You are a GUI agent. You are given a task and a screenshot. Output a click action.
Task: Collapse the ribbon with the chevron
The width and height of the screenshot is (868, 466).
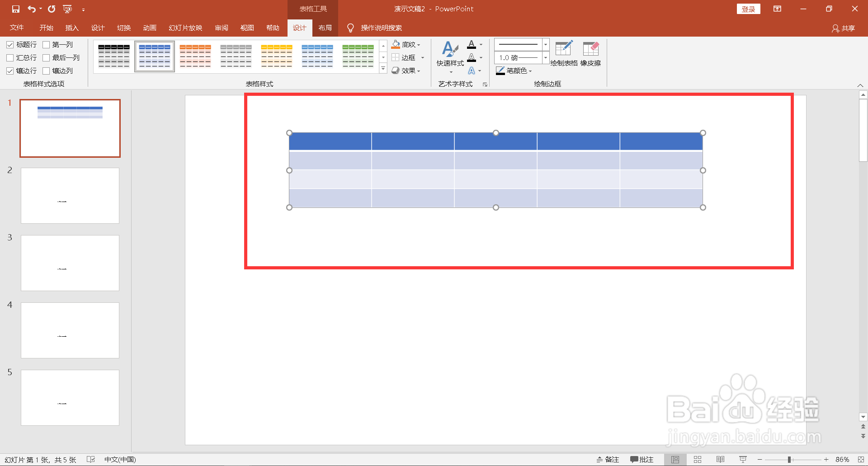point(860,85)
